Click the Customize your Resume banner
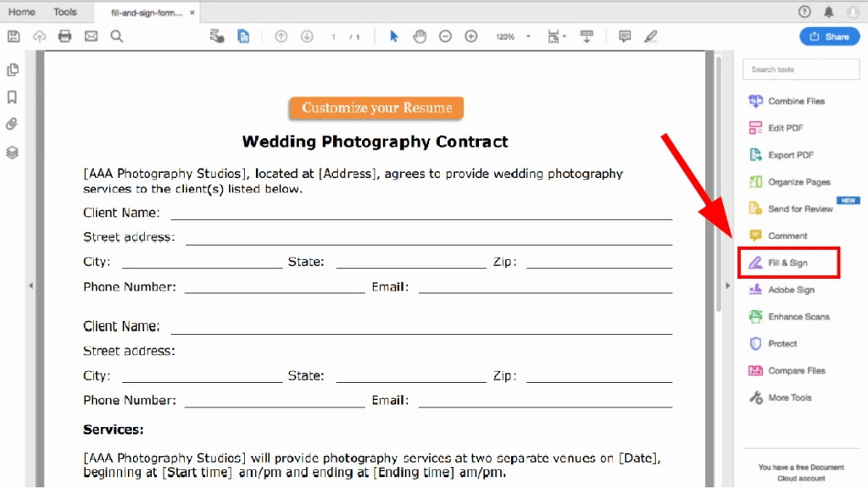Screen dimensions: 868x488 tap(376, 108)
